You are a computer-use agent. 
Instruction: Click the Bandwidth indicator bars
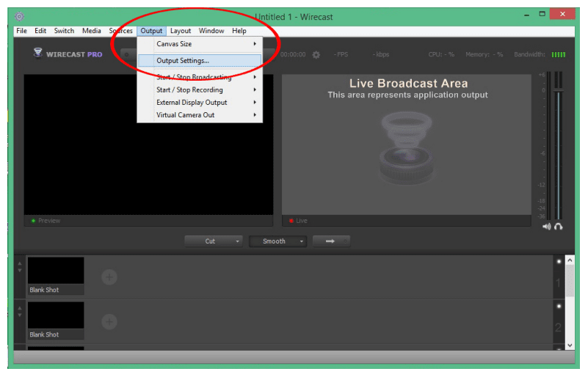[x=559, y=55]
